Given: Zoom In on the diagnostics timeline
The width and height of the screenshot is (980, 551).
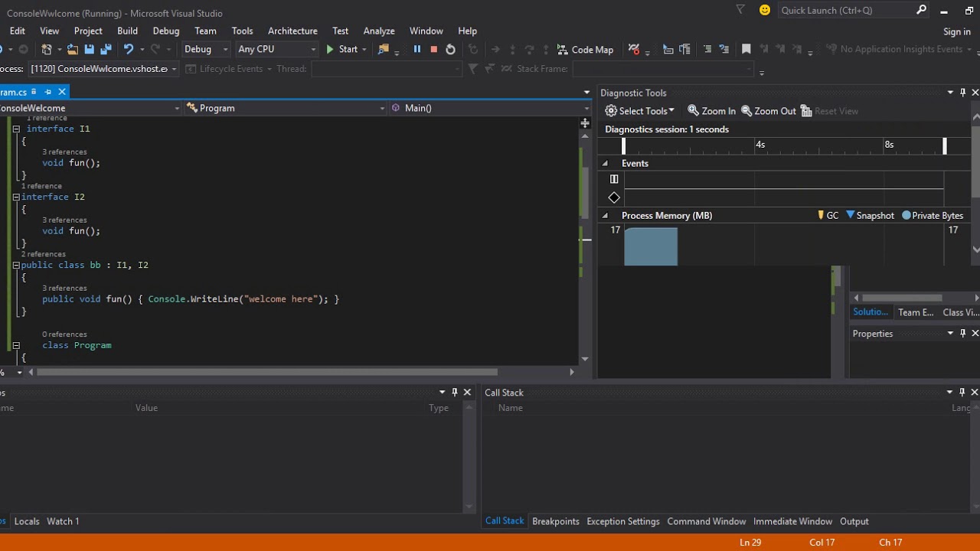Looking at the screenshot, I should 711,111.
